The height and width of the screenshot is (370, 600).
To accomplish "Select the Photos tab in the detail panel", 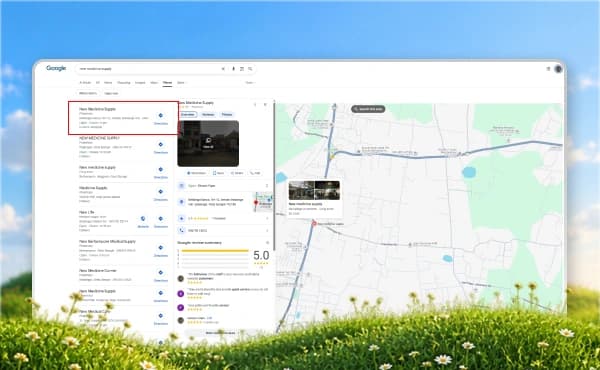I will (x=227, y=115).
